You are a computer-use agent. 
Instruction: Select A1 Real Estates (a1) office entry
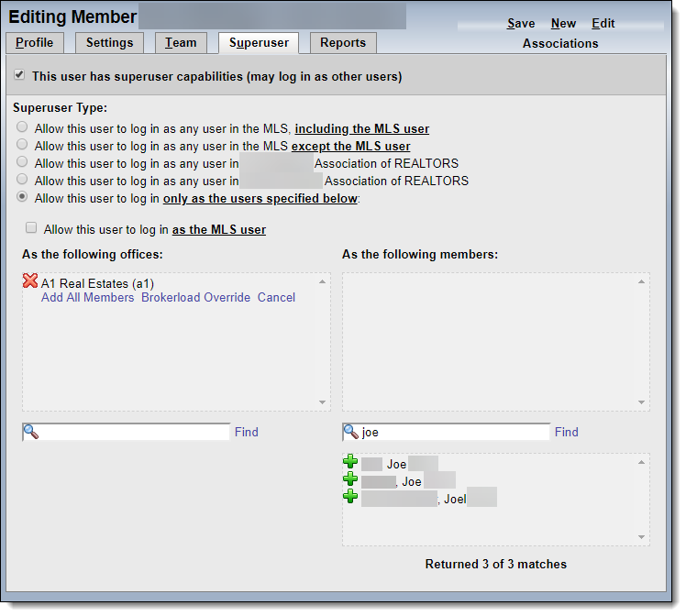click(97, 284)
